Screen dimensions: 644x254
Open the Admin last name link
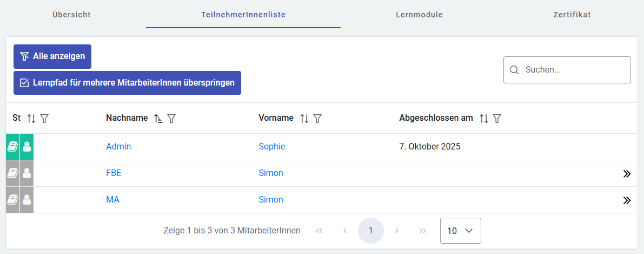(x=118, y=146)
